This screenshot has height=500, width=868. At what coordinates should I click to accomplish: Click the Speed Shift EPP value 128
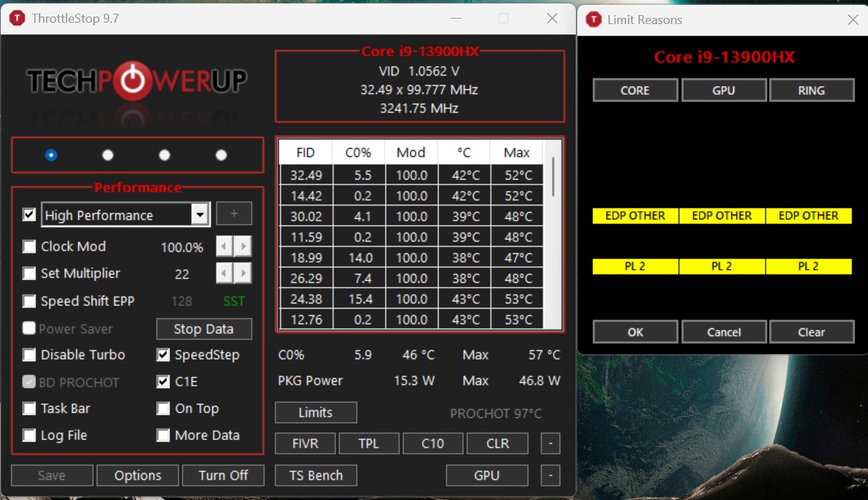(x=181, y=301)
